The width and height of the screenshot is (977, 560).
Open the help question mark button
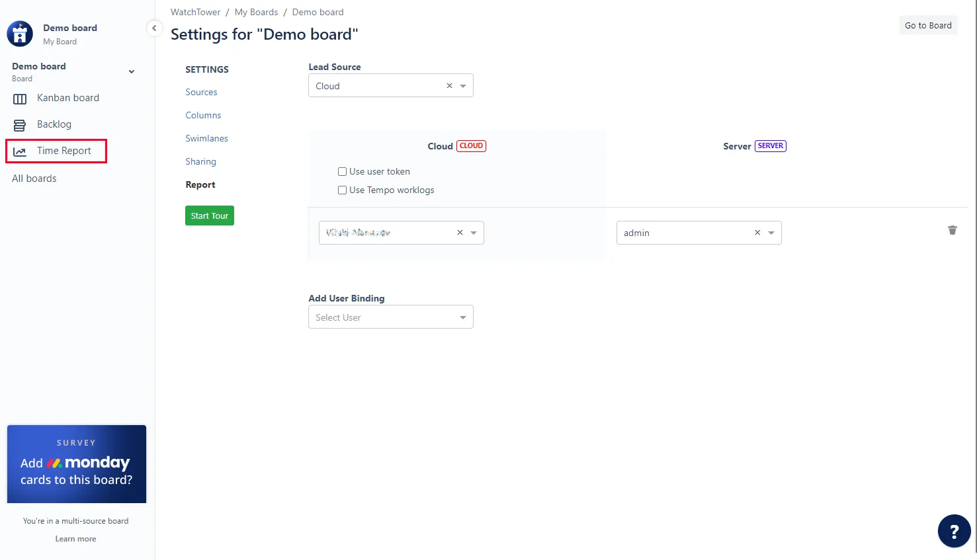pyautogui.click(x=954, y=531)
